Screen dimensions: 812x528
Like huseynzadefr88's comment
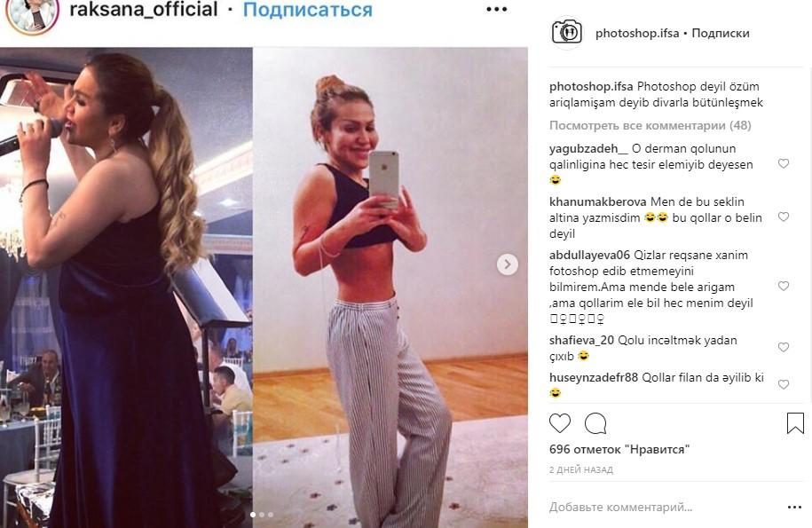click(x=784, y=384)
